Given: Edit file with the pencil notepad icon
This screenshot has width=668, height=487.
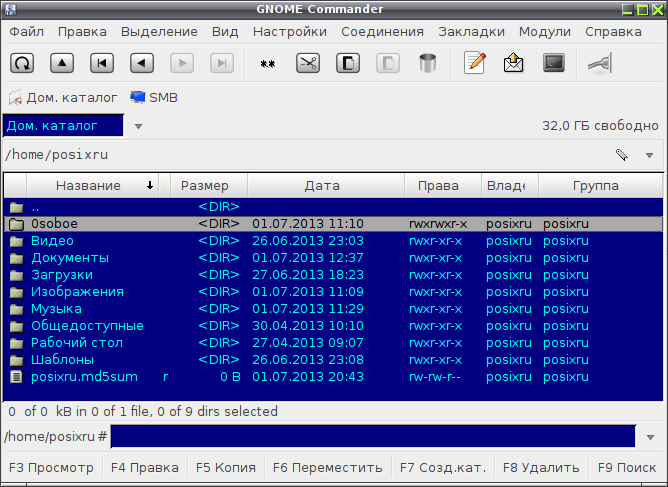Looking at the screenshot, I should point(475,63).
